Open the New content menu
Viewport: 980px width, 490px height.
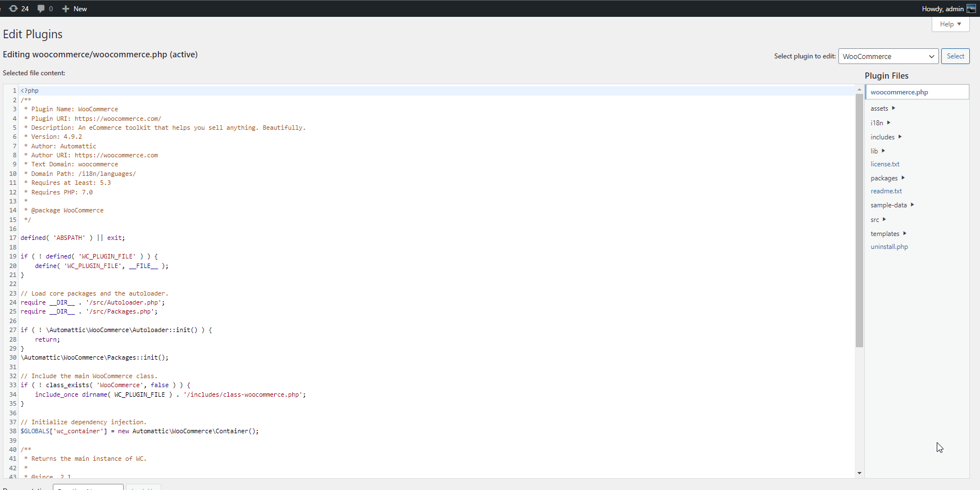(74, 8)
